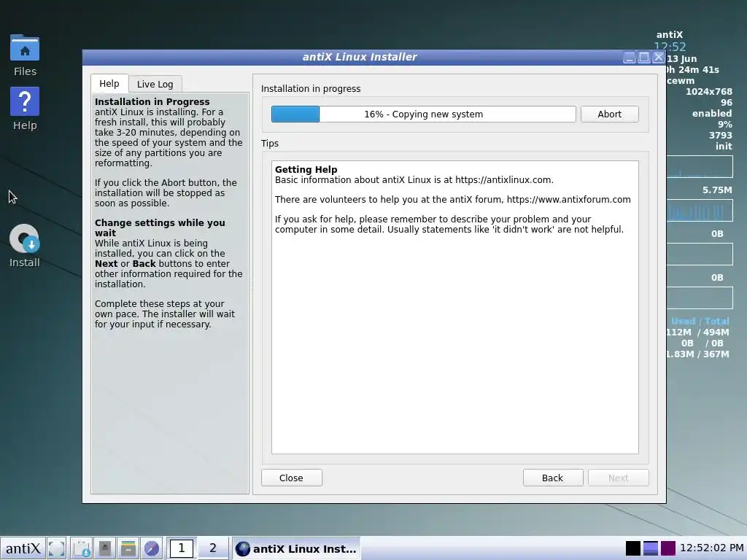This screenshot has width=747, height=560.
Task: Click the show desktop taskbar icon
Action: click(x=57, y=548)
